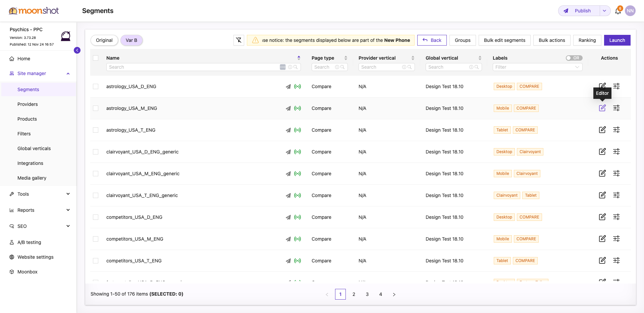Toggle the OR switch in Labels
644x313 pixels.
pos(574,58)
